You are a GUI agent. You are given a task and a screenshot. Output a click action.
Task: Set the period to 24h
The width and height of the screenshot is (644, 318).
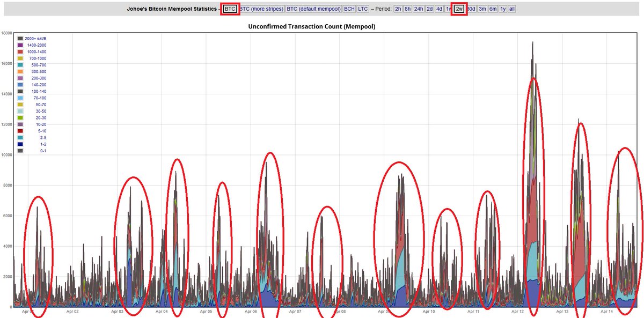419,9
